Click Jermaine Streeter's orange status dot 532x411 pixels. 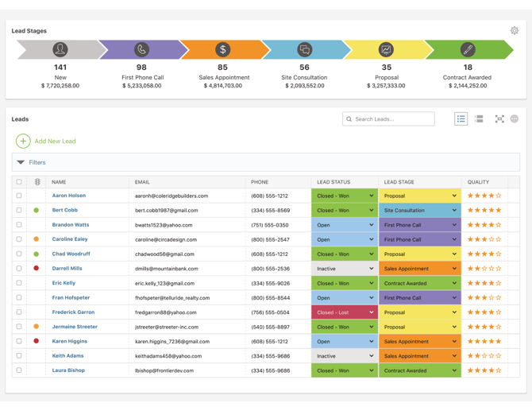tap(37, 327)
